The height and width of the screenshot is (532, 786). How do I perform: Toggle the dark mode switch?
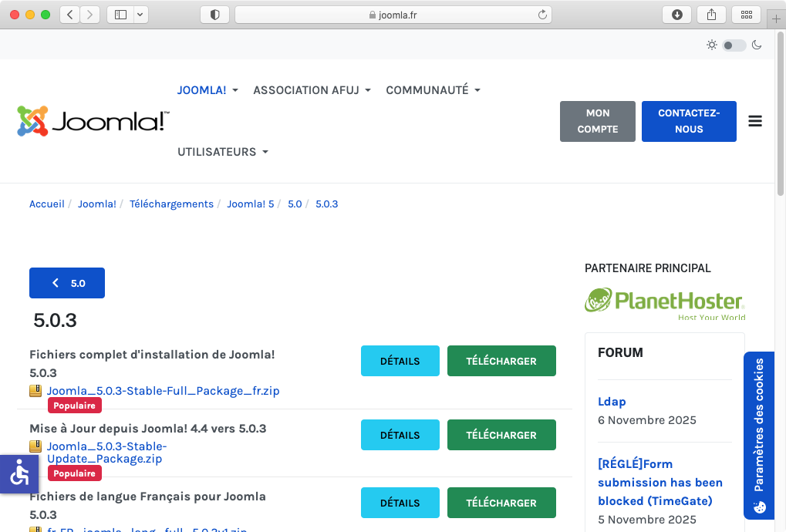(734, 45)
